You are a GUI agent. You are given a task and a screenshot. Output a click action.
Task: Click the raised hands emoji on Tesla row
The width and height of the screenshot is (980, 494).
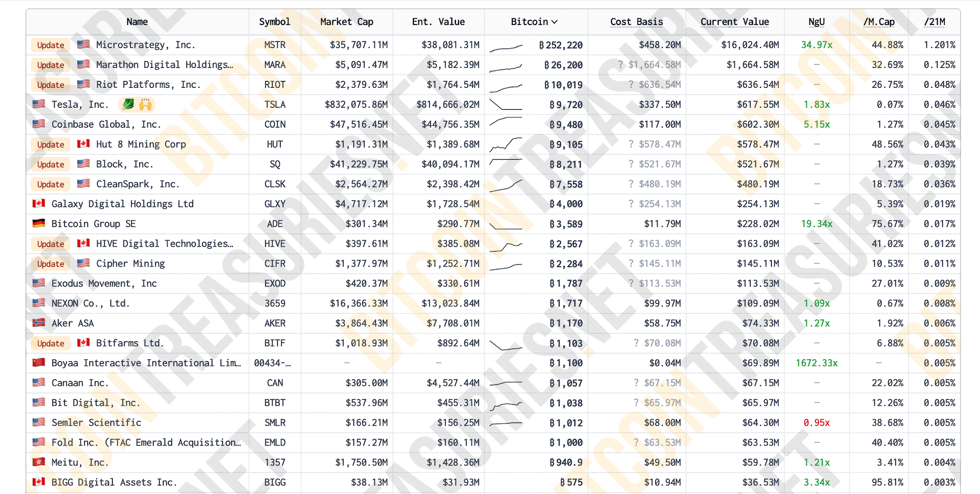coord(145,104)
